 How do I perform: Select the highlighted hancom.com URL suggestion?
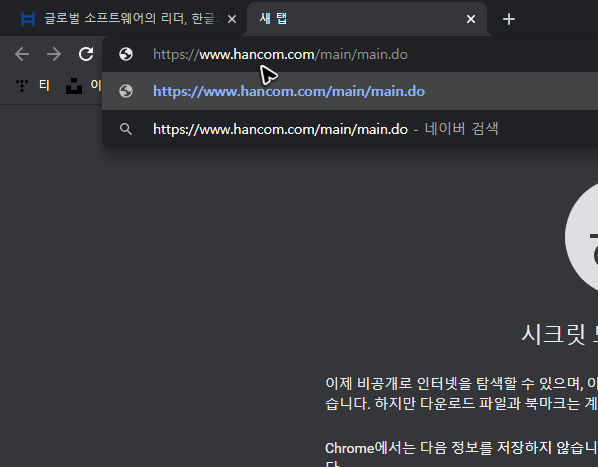350,91
